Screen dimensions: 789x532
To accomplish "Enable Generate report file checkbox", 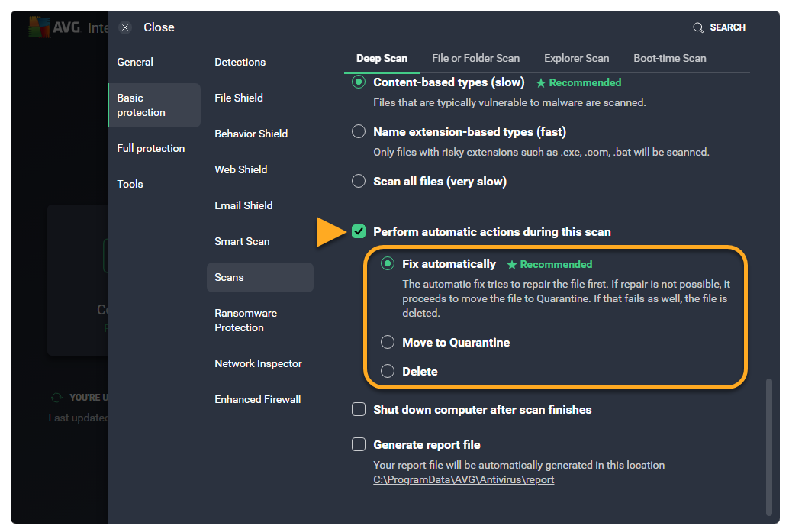I will (359, 445).
